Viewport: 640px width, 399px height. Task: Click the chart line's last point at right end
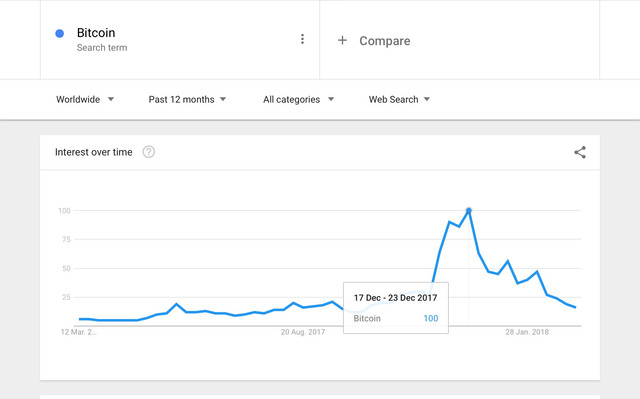575,307
